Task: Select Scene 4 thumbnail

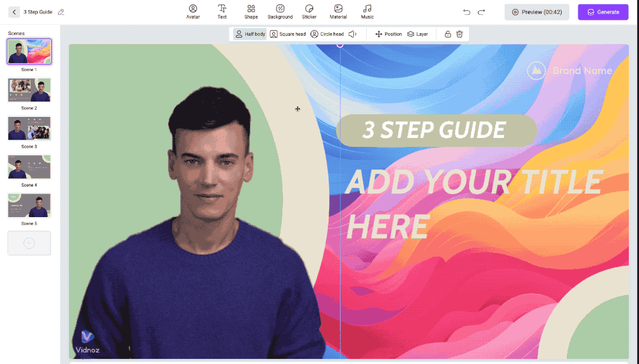Action: click(29, 167)
